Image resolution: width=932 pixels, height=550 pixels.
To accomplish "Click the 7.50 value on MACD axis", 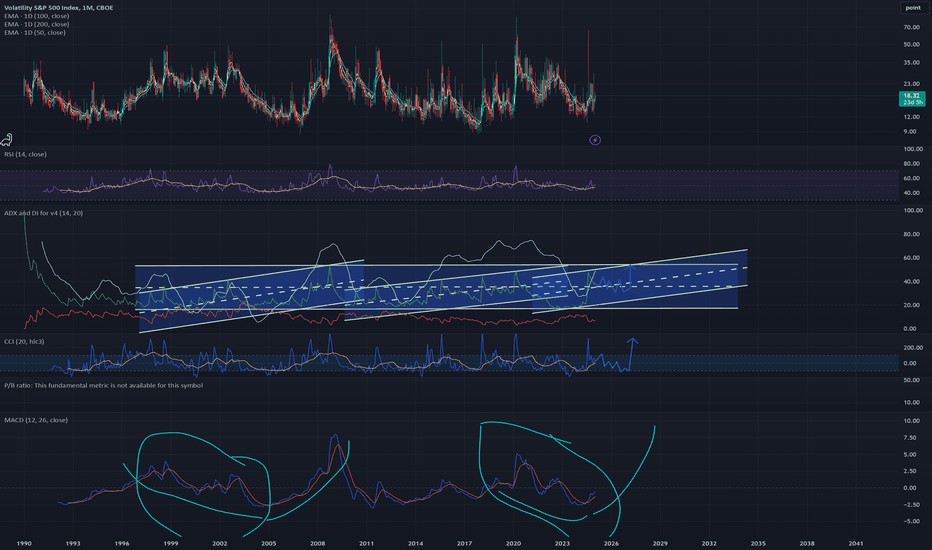I will pos(910,438).
